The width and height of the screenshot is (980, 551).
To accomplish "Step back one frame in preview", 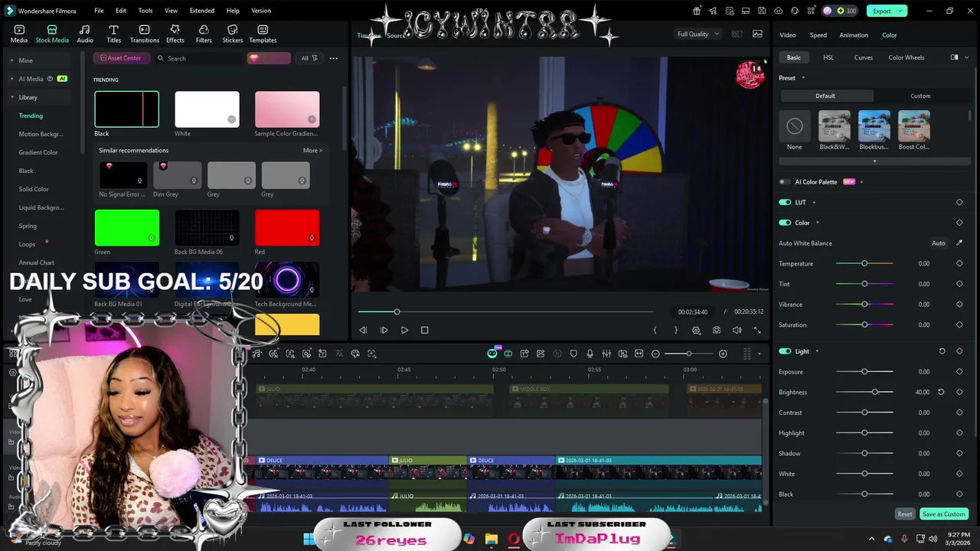I will [x=363, y=330].
